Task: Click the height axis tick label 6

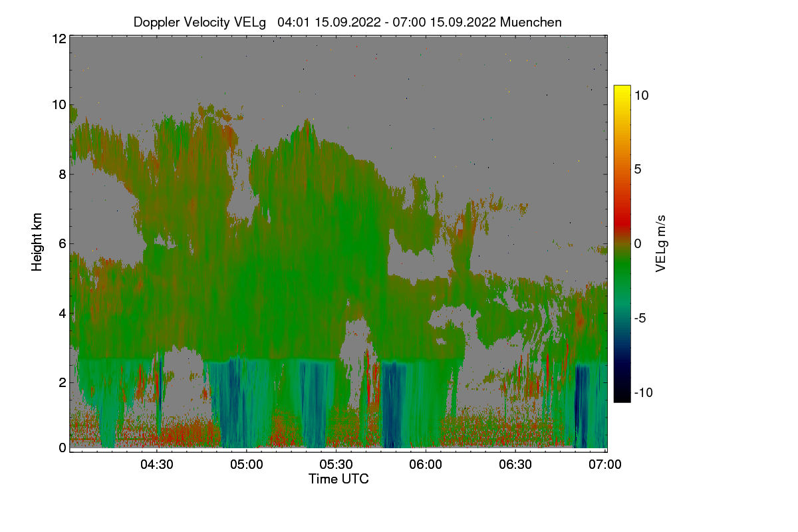Action: tap(63, 243)
